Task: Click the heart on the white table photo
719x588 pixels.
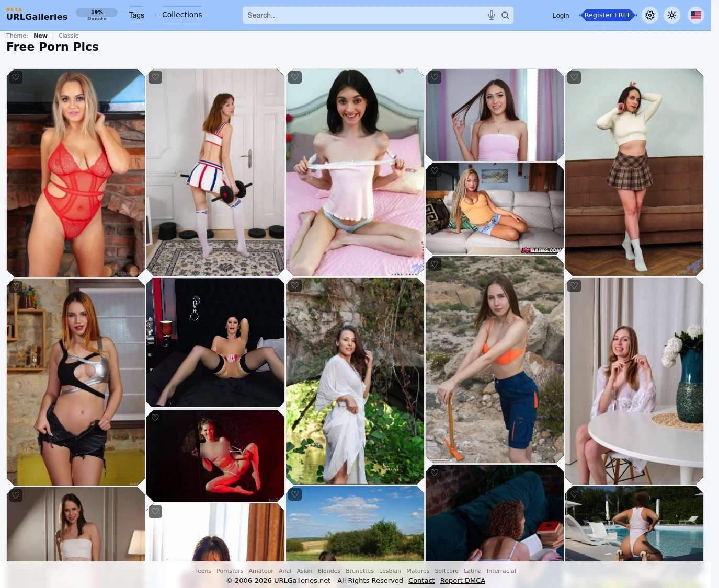Action: [574, 286]
